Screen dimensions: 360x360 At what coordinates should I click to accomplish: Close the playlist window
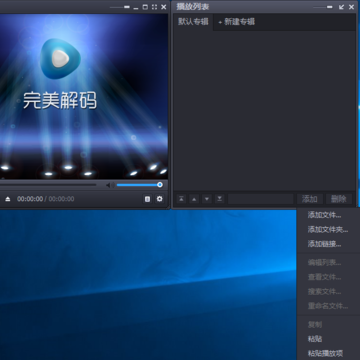coord(351,7)
